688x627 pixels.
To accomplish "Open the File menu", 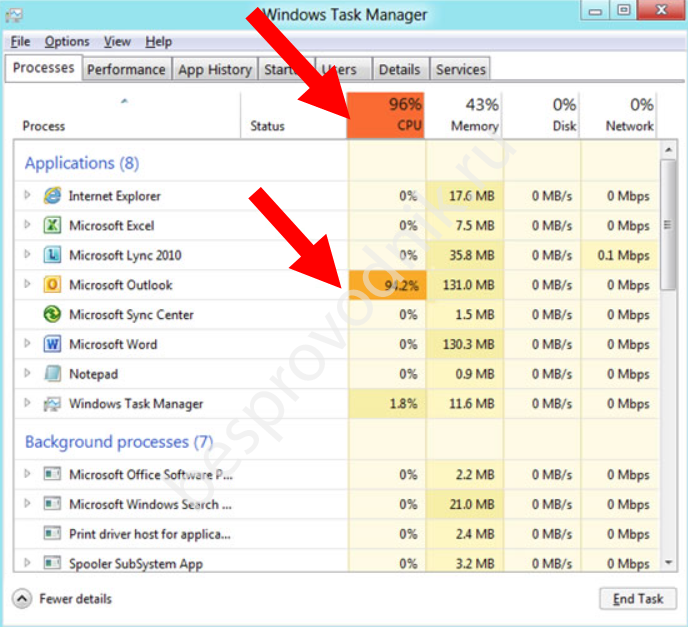I will click(21, 42).
